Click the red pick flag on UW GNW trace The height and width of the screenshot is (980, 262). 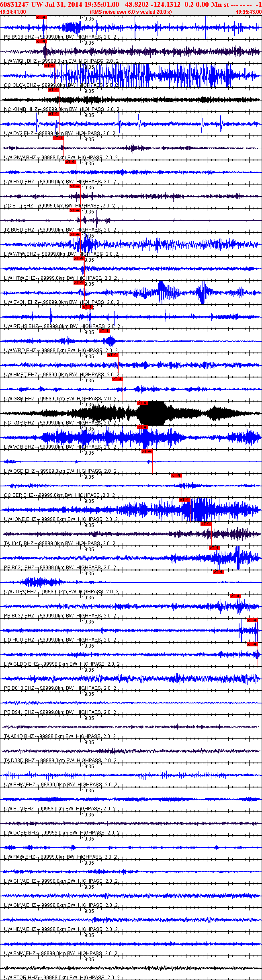(x=58, y=138)
